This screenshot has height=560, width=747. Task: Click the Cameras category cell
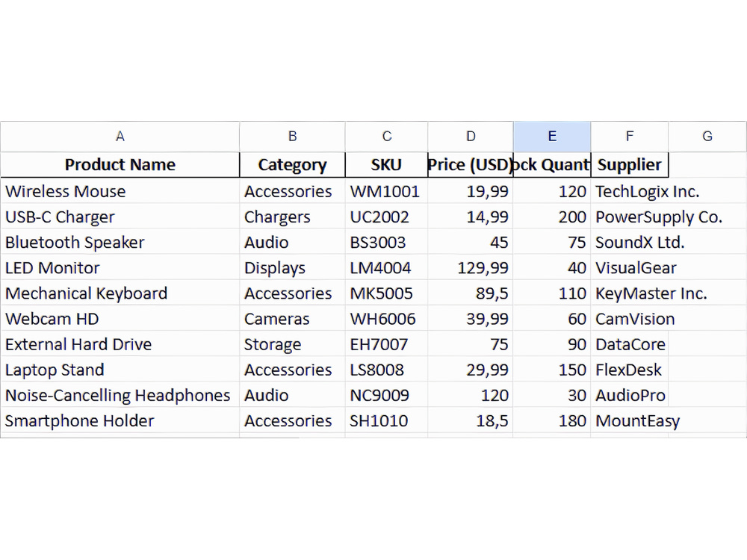coord(293,319)
